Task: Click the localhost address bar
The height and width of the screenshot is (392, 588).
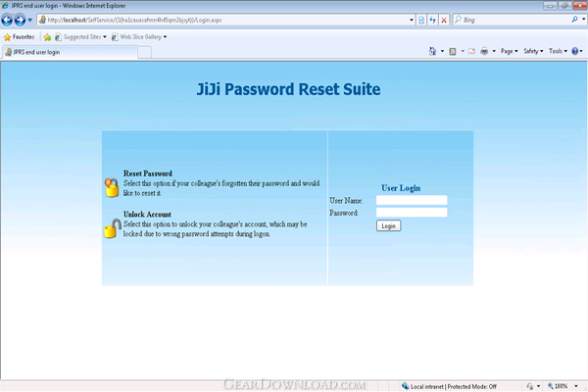Action: point(223,20)
